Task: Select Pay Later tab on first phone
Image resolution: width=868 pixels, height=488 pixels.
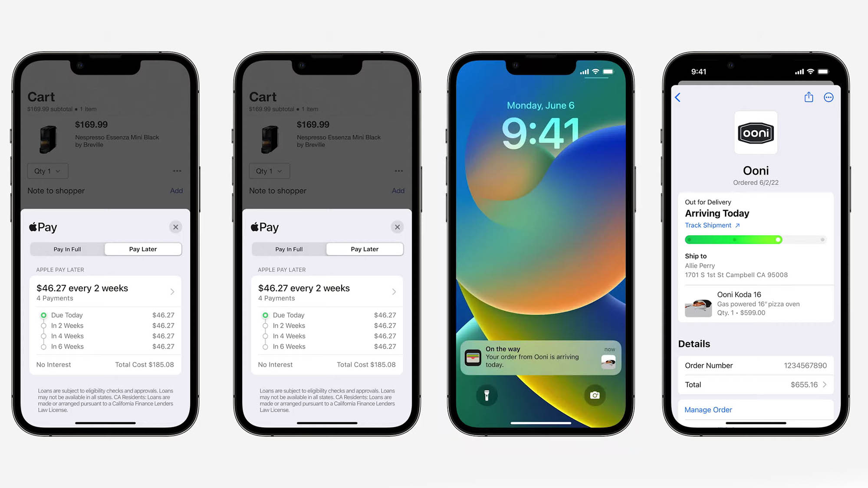Action: [142, 249]
